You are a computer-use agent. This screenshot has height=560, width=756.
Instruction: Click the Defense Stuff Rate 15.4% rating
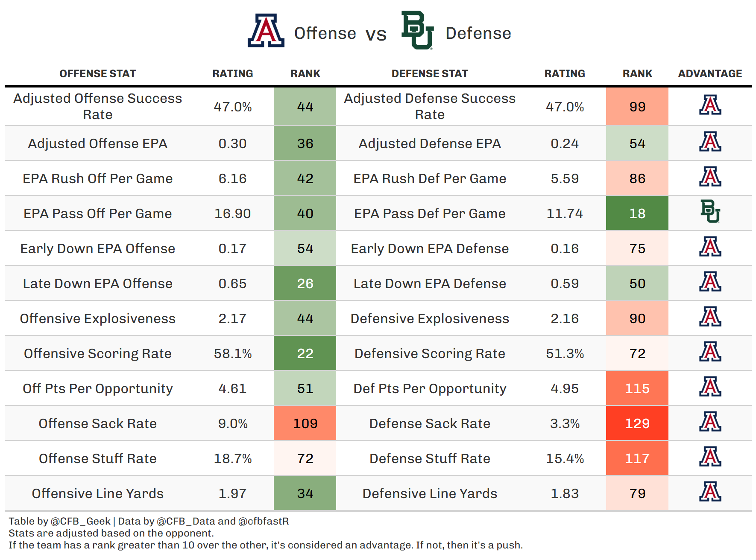565,459
